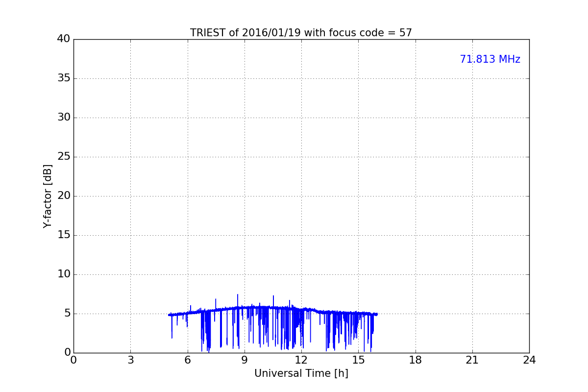Click the y-axis tick label 20

click(64, 196)
